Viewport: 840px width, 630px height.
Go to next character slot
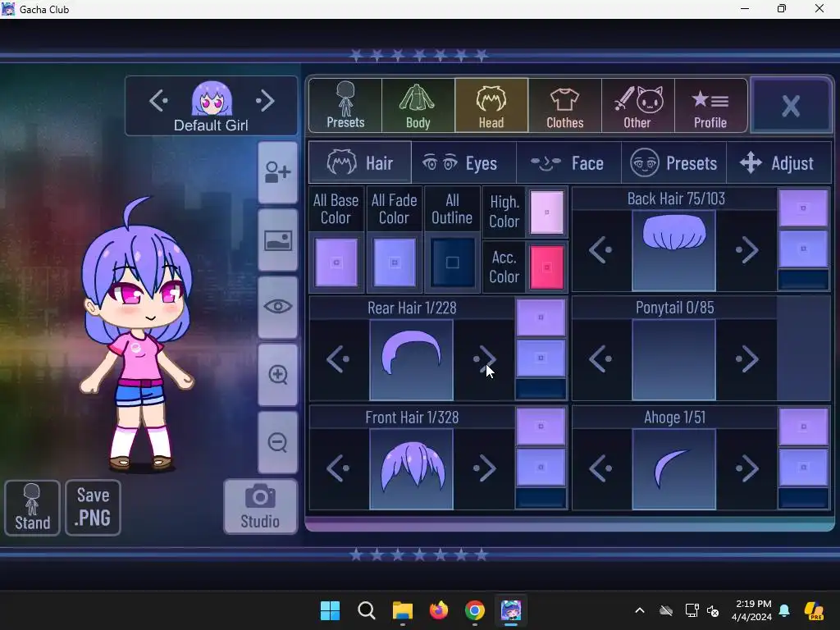265,100
